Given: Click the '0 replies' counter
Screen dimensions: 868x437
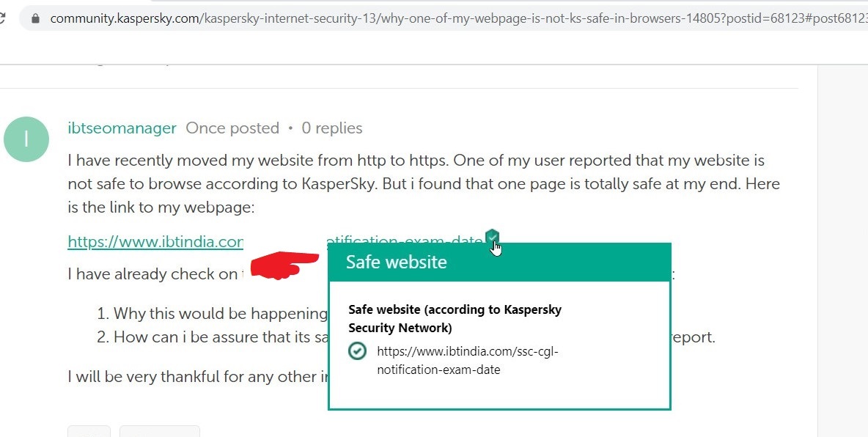Looking at the screenshot, I should tap(332, 128).
